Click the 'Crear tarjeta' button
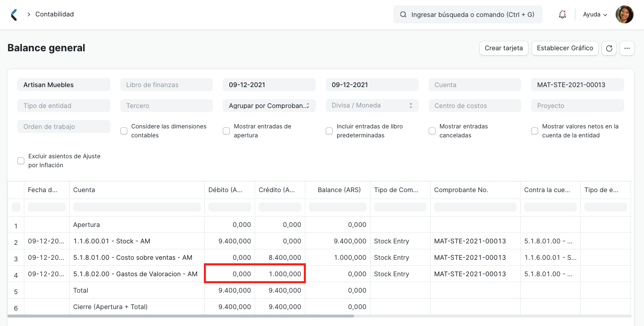Image resolution: width=644 pixels, height=326 pixels. point(504,48)
